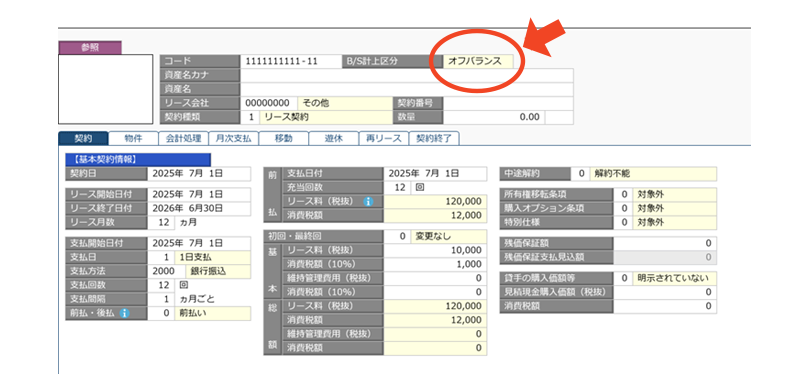Click the 明示されていない value
The height and width of the screenshot is (380, 800).
[x=674, y=278]
